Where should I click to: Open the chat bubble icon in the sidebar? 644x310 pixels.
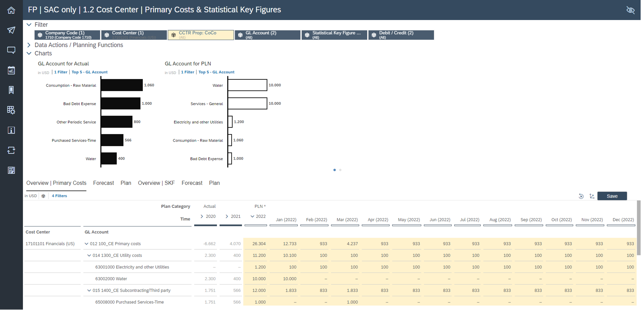(x=11, y=50)
